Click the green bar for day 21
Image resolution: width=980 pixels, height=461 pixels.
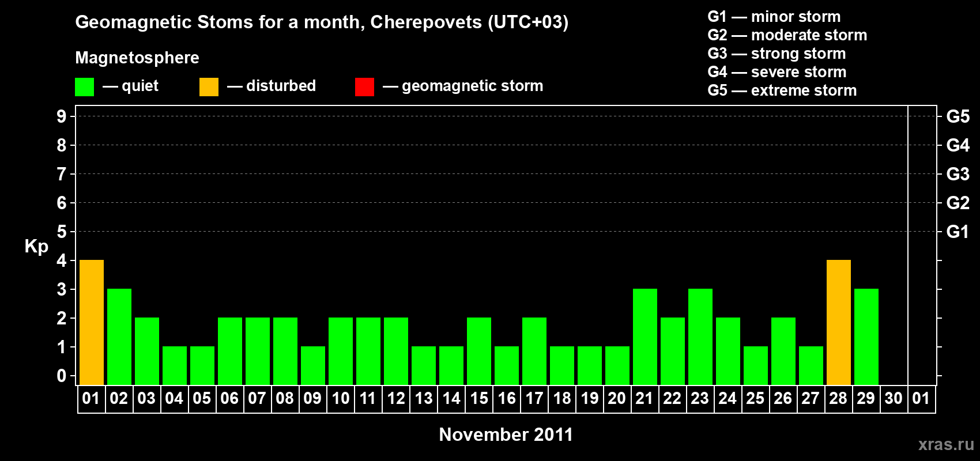pyautogui.click(x=645, y=337)
